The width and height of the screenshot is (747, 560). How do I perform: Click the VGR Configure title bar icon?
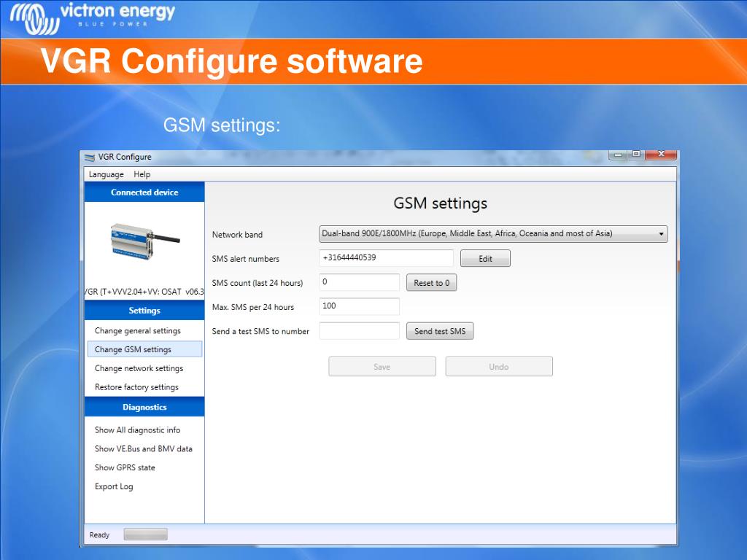(x=90, y=157)
